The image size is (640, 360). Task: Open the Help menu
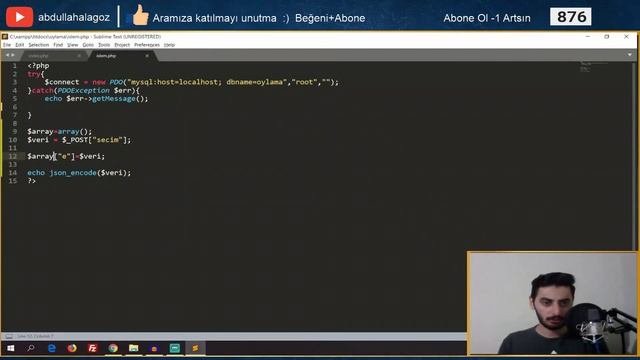(169, 45)
